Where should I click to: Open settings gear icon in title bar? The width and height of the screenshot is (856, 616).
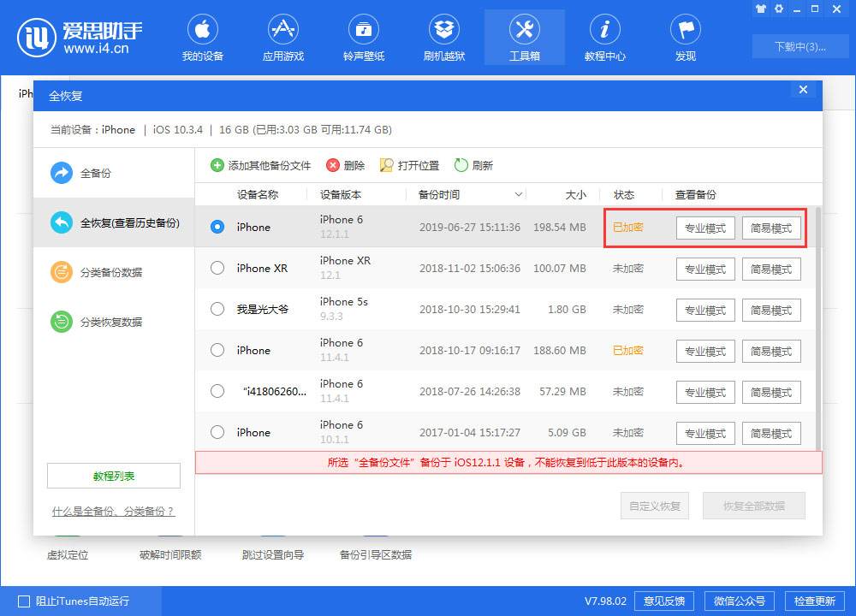[x=779, y=9]
